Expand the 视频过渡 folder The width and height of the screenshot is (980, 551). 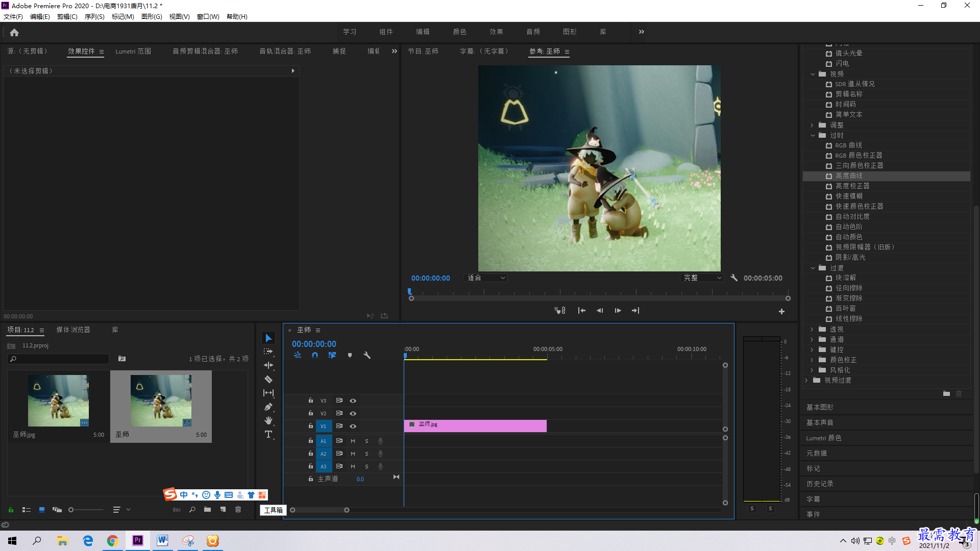806,380
